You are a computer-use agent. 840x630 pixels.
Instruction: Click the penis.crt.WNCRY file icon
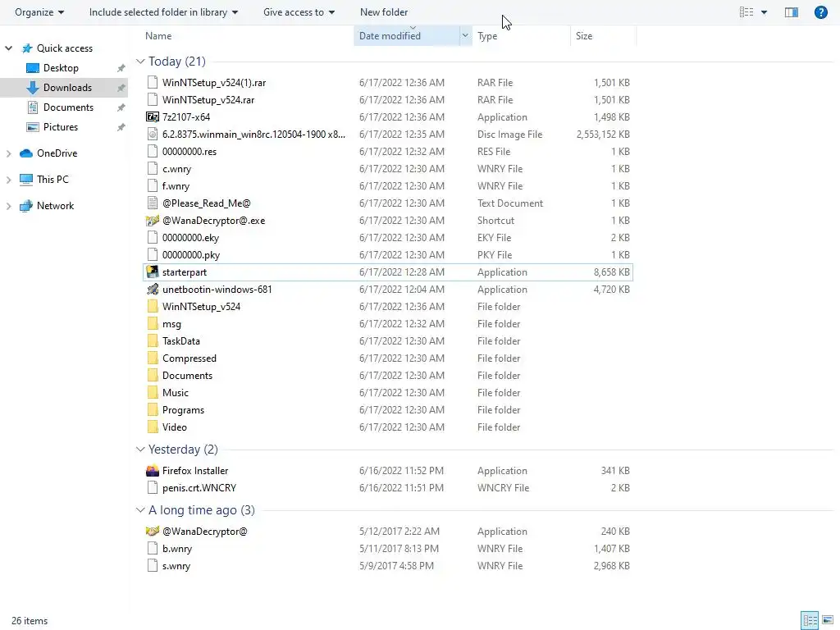[153, 487]
